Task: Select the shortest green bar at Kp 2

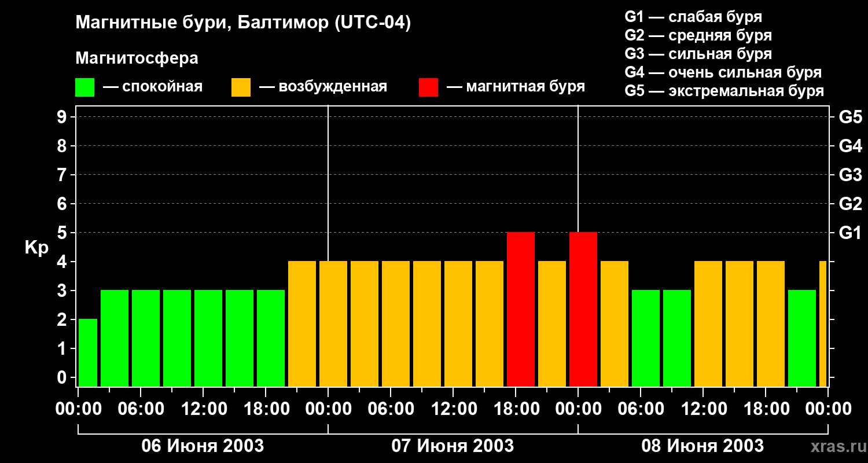Action: pyautogui.click(x=88, y=352)
